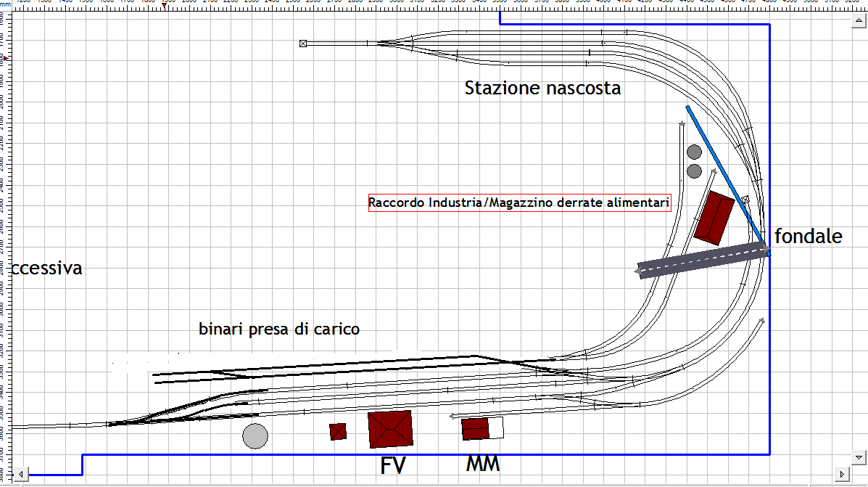The height and width of the screenshot is (487, 868).
Task: Click the 'binari presa di carico' label
Action: point(279,330)
